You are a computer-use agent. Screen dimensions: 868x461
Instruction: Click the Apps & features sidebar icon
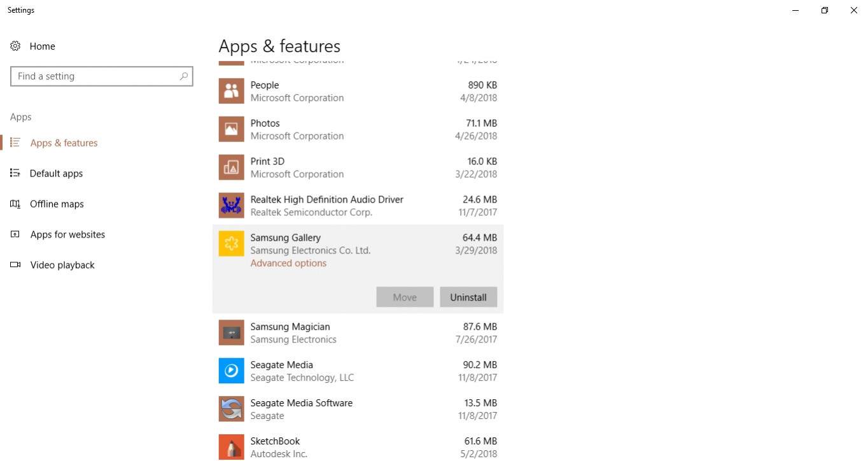[15, 143]
